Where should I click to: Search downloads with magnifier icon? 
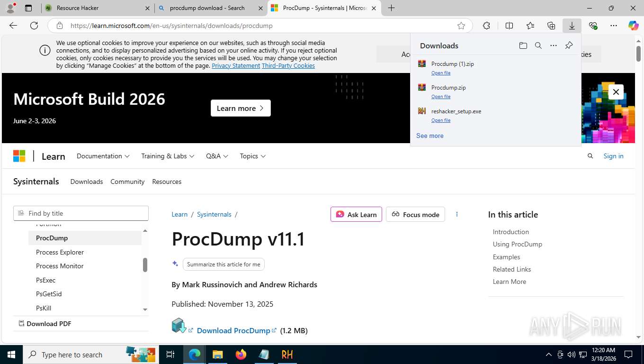coord(538,45)
